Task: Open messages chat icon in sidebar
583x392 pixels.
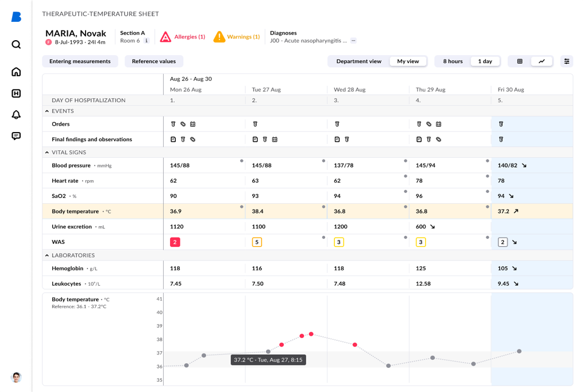Action: click(16, 136)
